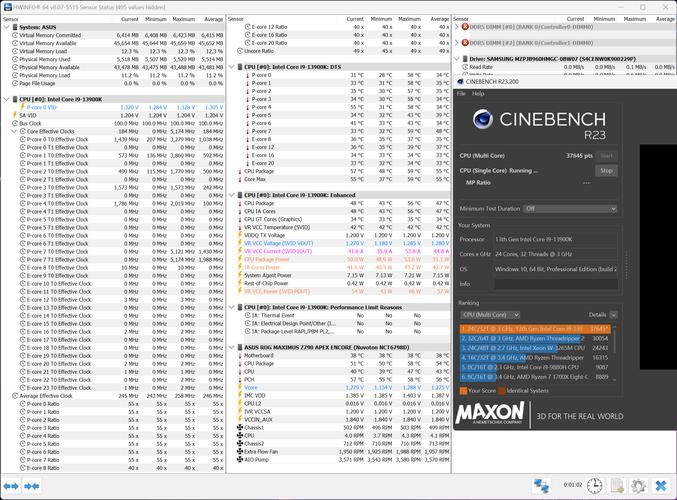Viewport: 677px width, 500px height.
Task: Toggle the ranking Details arrow button
Action: [x=614, y=315]
